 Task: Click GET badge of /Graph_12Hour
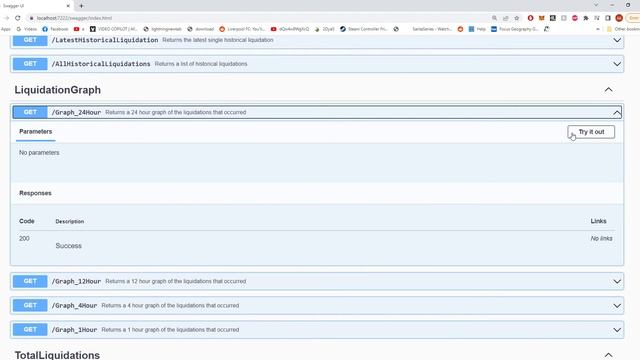pyautogui.click(x=30, y=281)
